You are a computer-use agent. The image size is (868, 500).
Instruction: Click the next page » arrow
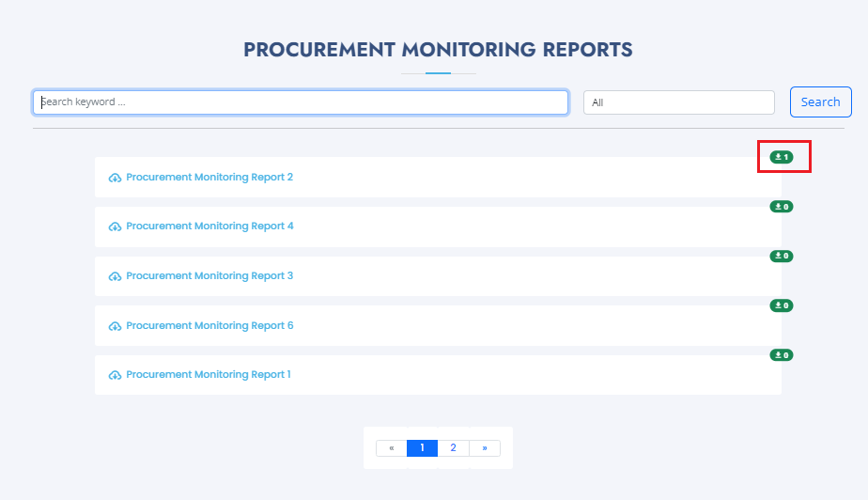click(x=485, y=448)
